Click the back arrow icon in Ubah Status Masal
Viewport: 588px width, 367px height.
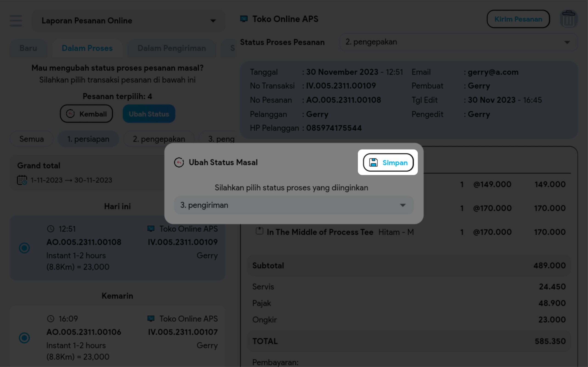[179, 162]
